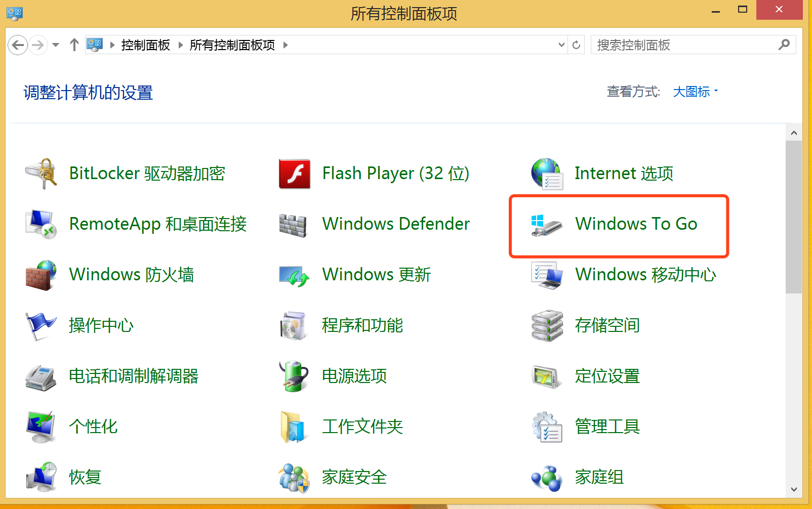
Task: Click the window title bar system icon
Action: coord(15,13)
